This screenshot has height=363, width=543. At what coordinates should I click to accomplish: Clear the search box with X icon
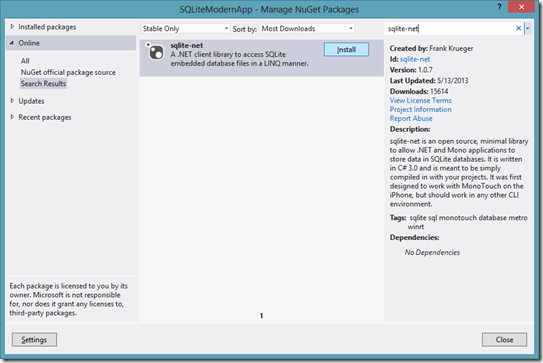518,28
